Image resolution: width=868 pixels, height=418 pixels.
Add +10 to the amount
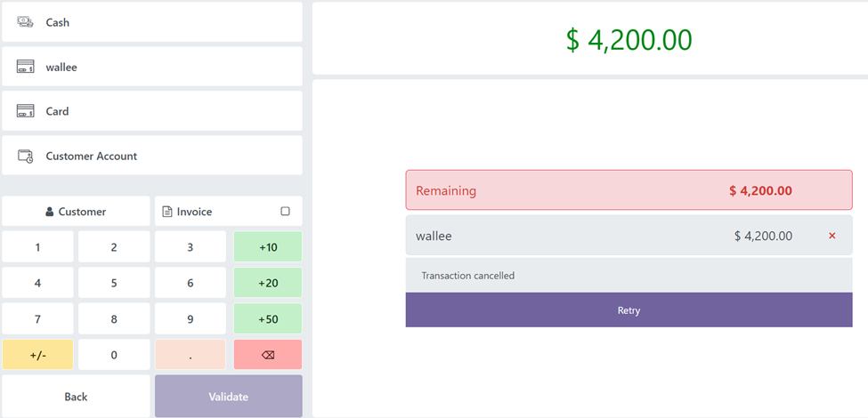tap(267, 247)
